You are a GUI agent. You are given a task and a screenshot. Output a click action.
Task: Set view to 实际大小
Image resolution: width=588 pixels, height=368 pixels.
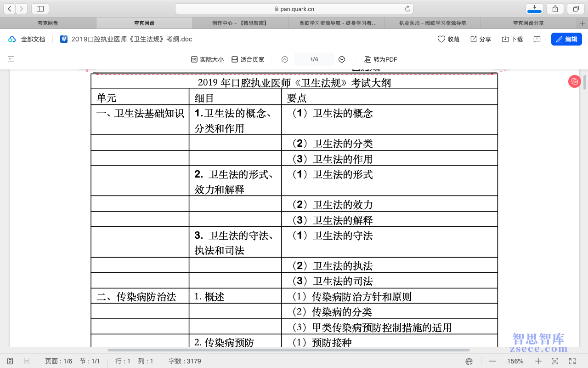click(207, 59)
